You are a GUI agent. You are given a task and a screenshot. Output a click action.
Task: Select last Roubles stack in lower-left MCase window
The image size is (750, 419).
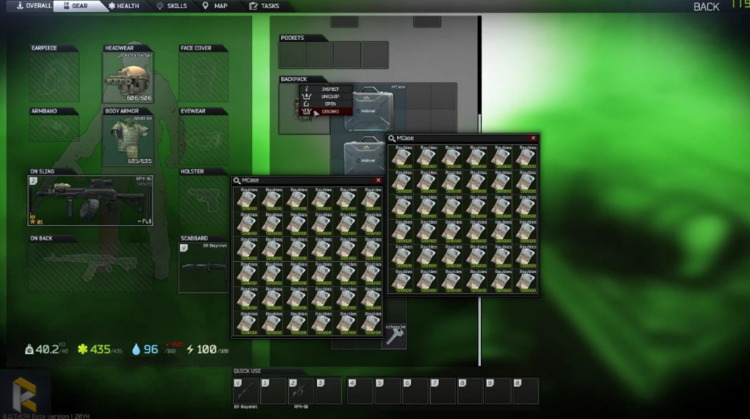370,323
